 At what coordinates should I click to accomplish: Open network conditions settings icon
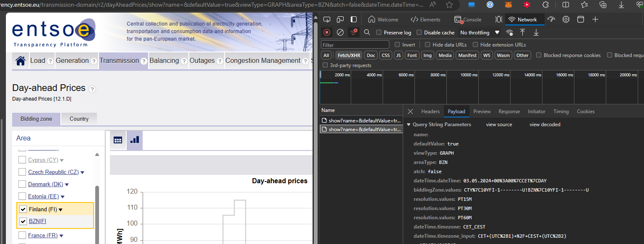(x=509, y=32)
